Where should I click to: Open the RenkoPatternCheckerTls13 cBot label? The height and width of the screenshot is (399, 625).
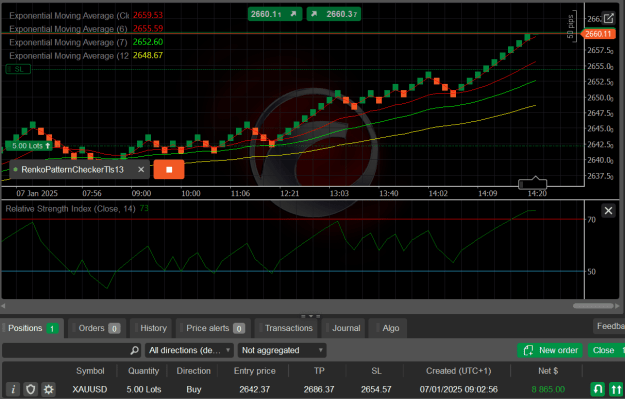[73, 169]
